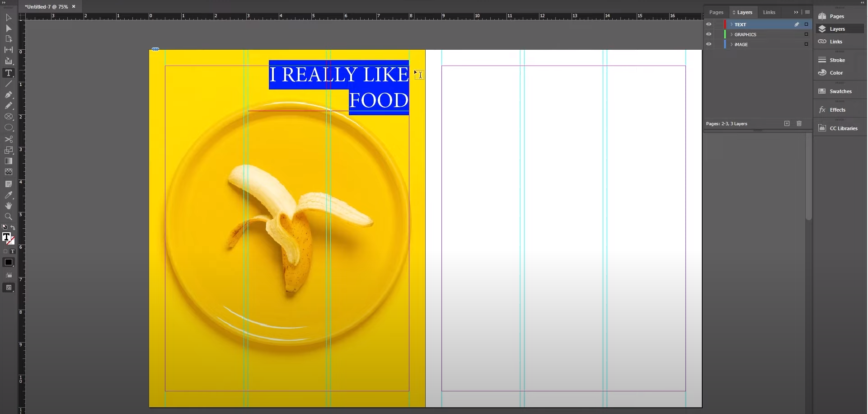Click the 'FOOD' headline text
Viewport: 868px width, 414px height.
point(379,100)
